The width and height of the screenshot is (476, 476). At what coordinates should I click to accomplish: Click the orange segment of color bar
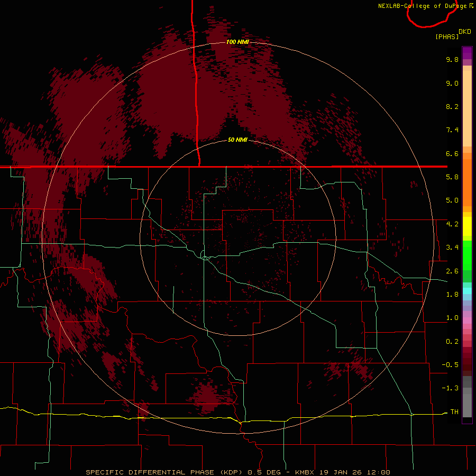coord(467,182)
